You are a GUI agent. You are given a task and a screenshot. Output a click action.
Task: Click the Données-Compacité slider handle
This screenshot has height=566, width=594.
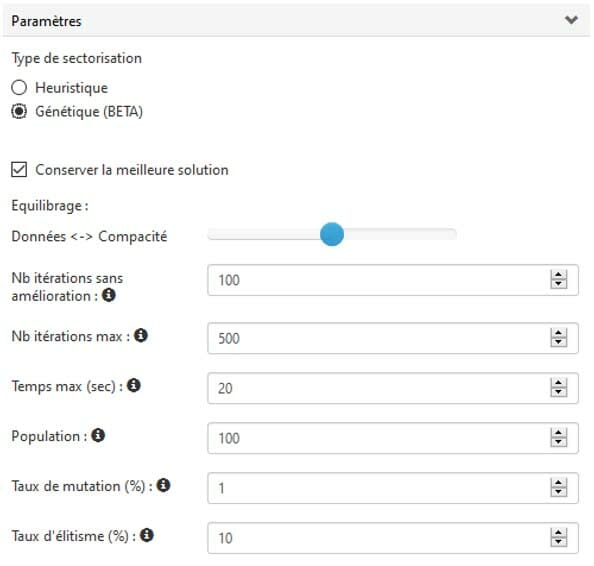[332, 234]
